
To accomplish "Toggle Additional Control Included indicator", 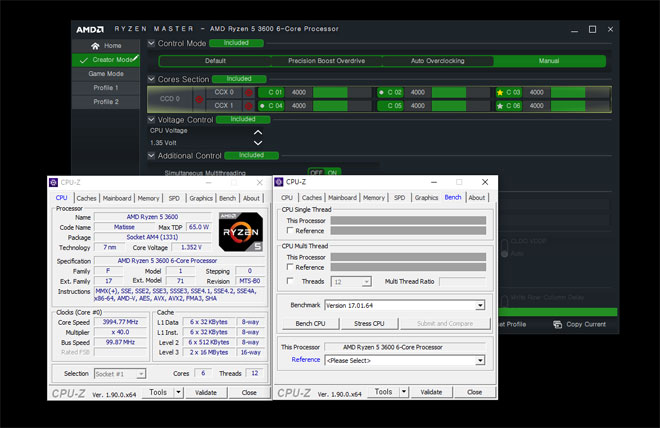I will [x=251, y=155].
